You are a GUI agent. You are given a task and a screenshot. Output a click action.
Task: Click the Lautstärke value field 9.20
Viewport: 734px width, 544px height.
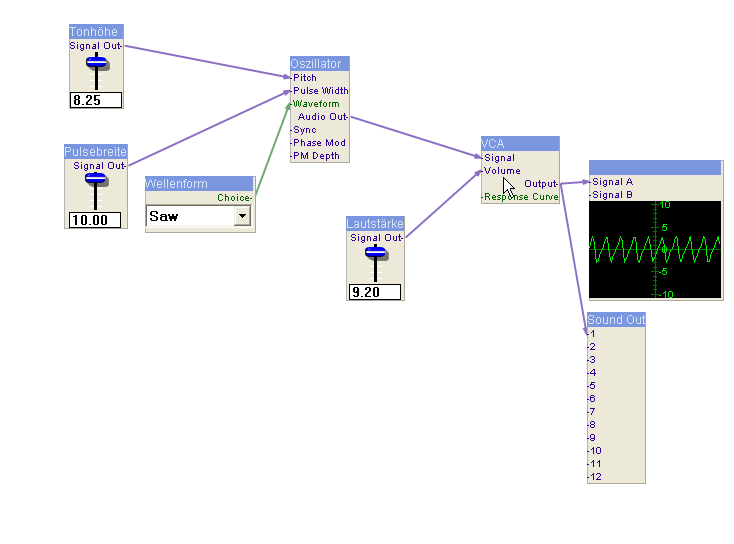[375, 292]
